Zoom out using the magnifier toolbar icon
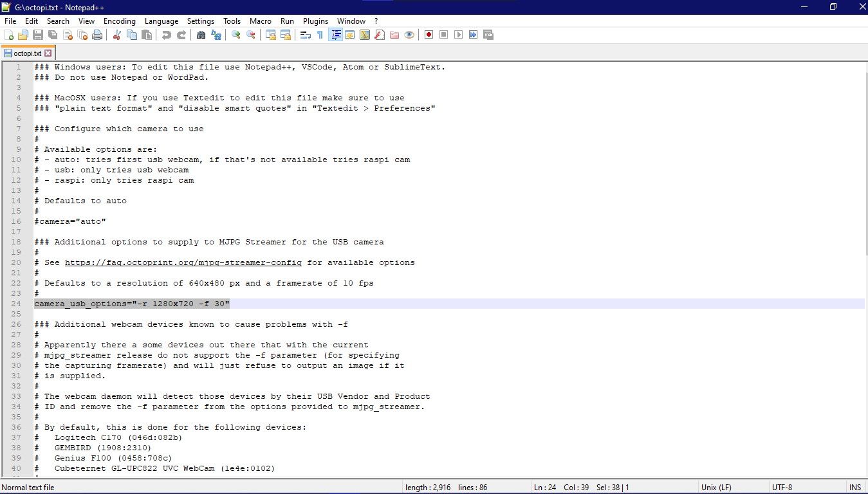Screen dimensions: 868x494 point(251,35)
